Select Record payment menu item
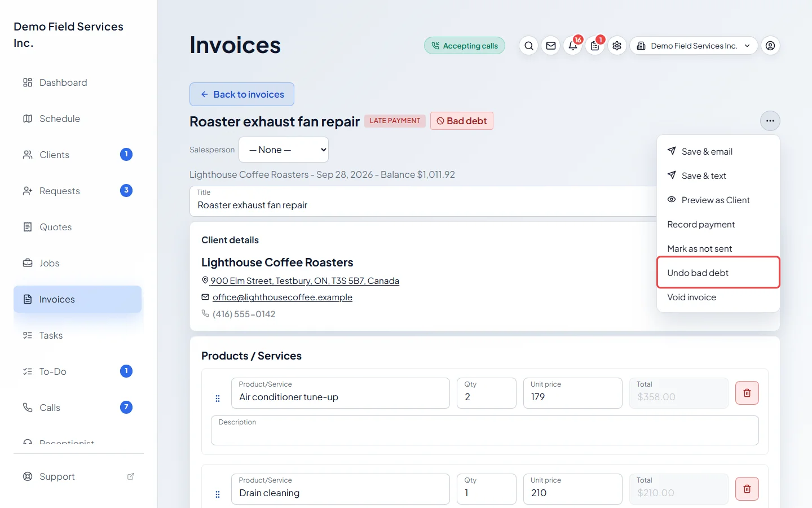 [x=718, y=224]
